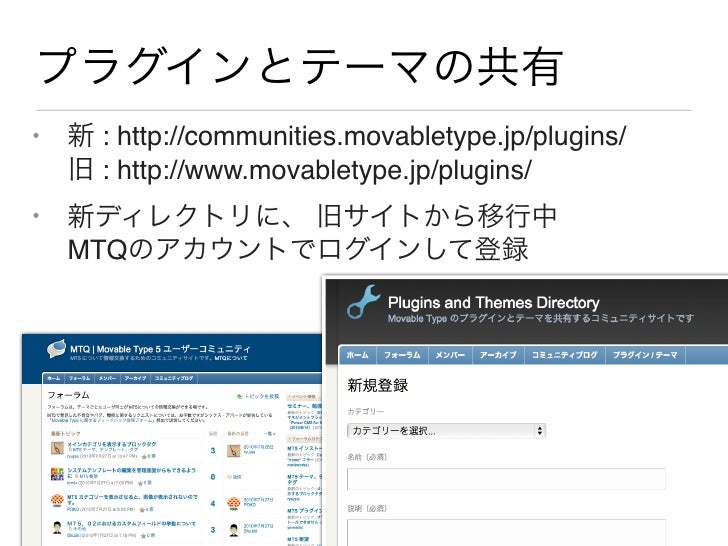The height and width of the screenshot is (546, 728).
Task: Click the MTQ speech bubble logo
Action: point(57,349)
